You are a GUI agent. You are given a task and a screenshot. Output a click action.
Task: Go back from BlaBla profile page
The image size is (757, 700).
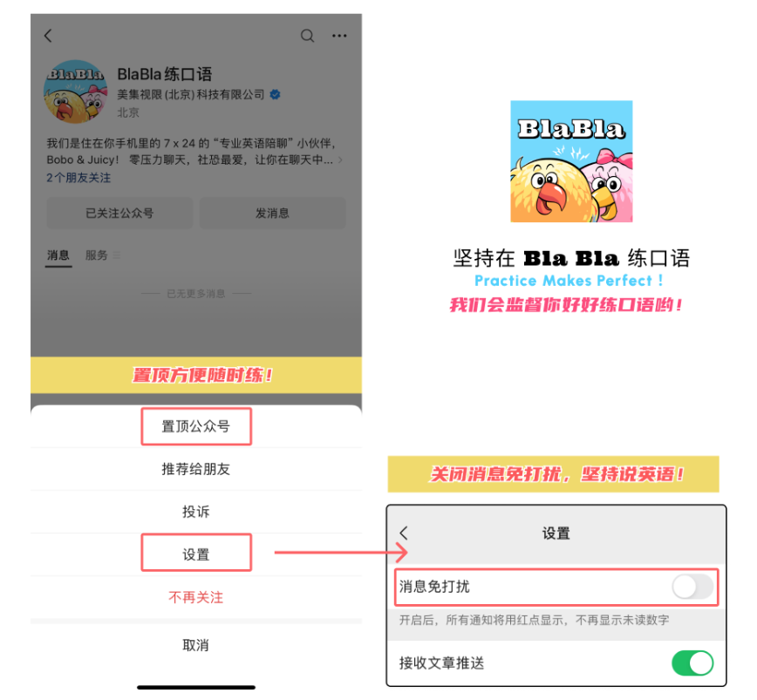(48, 36)
